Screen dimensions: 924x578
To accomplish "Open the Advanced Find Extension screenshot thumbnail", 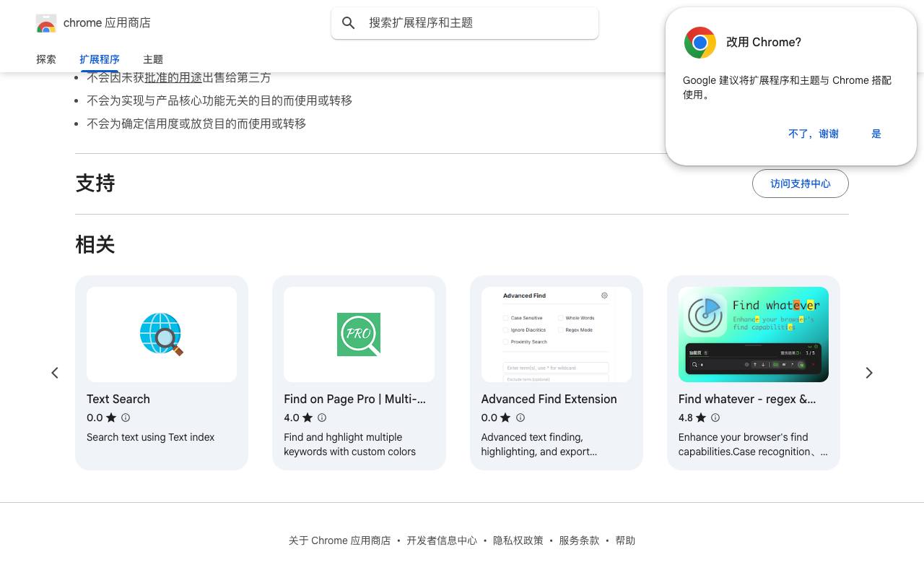I will coord(557,335).
